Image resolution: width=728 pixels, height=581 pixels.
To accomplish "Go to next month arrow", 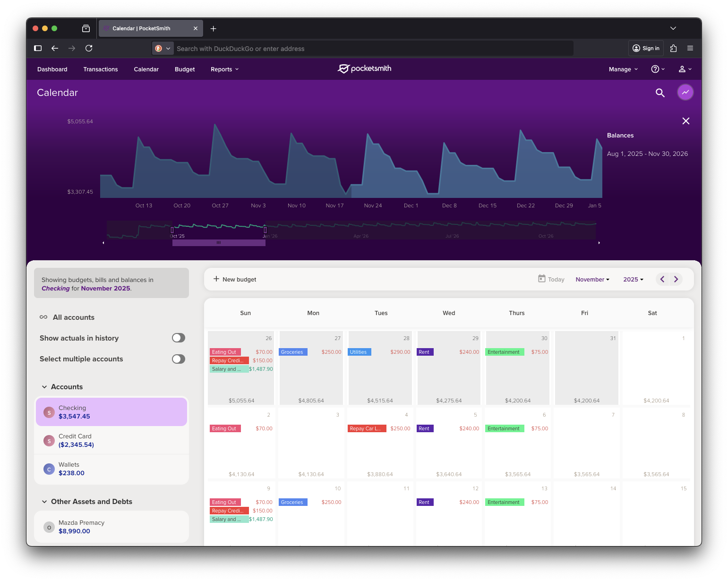I will point(676,279).
